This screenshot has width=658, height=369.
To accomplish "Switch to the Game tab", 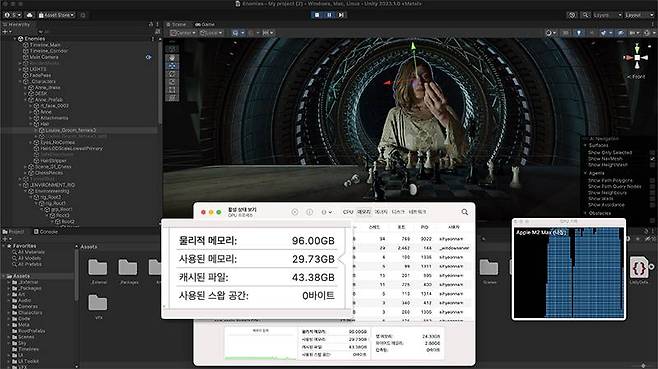I will click(x=204, y=24).
